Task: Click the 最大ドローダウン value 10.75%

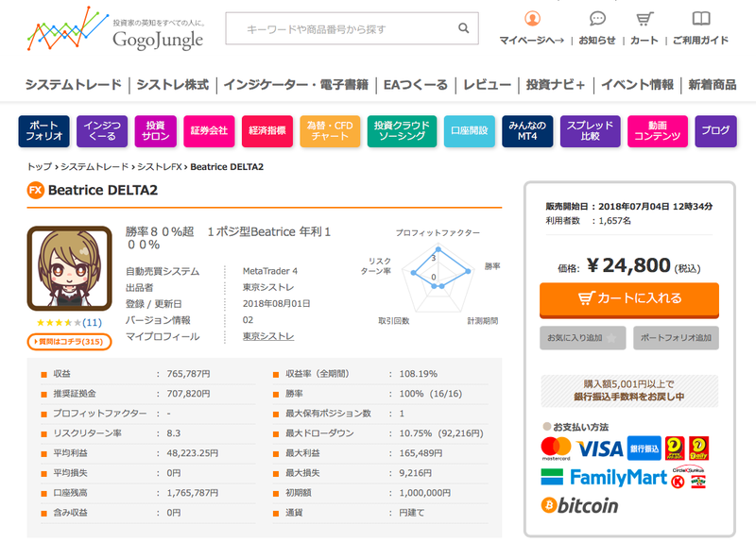Action: pos(441,433)
